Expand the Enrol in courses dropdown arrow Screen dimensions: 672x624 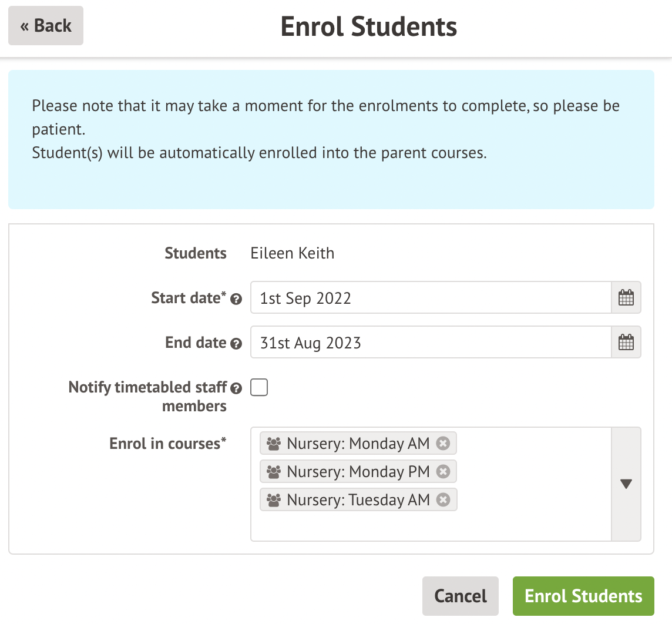coord(626,484)
